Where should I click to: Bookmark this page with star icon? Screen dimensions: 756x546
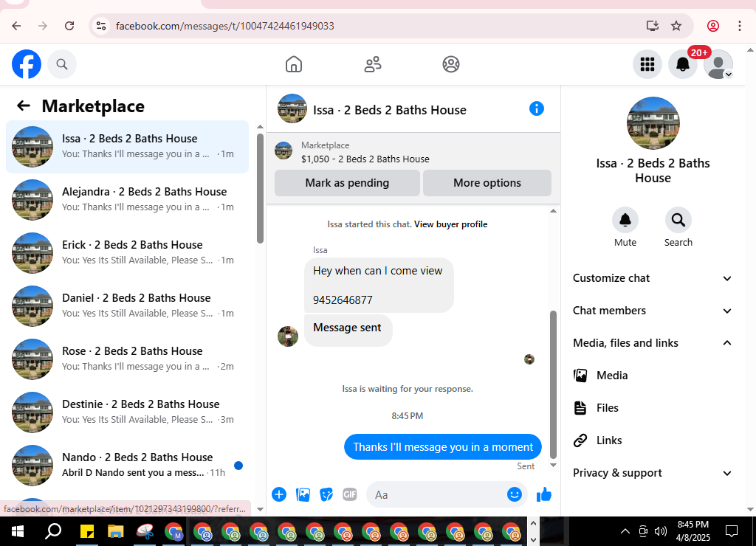click(676, 26)
